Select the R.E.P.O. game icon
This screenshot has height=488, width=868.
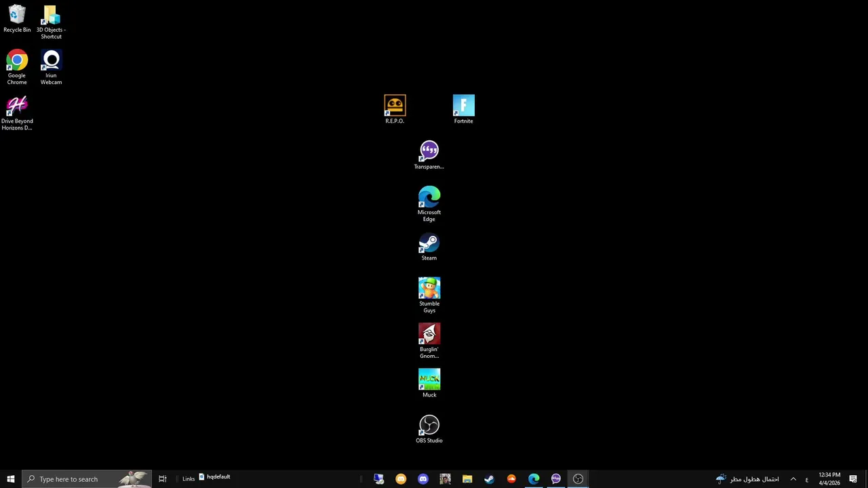point(395,109)
